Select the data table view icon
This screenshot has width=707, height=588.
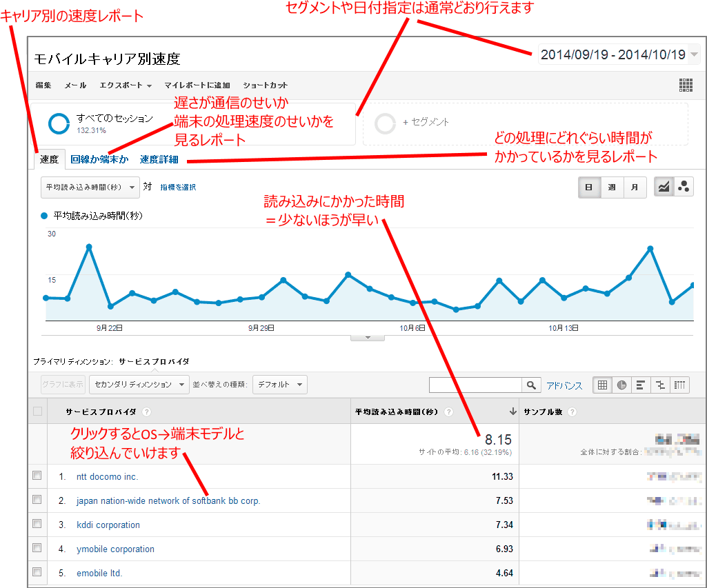tap(603, 385)
